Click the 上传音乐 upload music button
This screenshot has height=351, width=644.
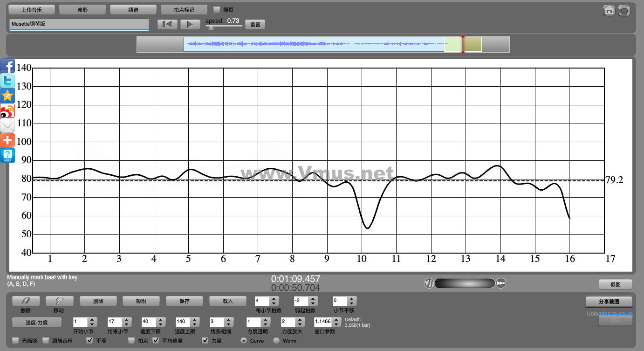tap(32, 9)
